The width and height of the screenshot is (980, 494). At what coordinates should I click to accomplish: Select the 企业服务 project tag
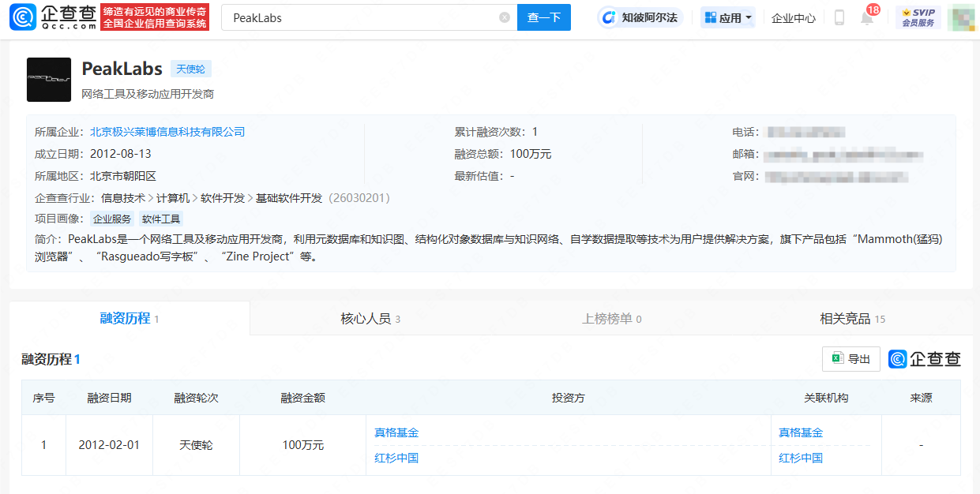coord(112,219)
